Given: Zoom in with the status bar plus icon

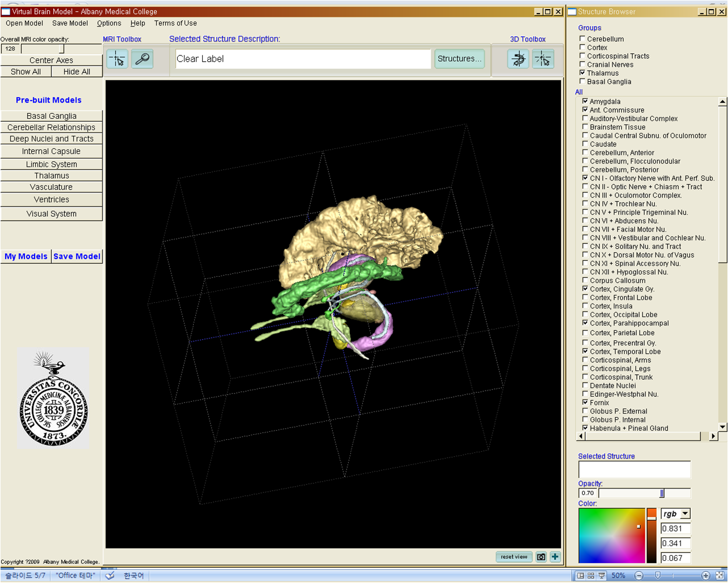Looking at the screenshot, I should pos(705,576).
